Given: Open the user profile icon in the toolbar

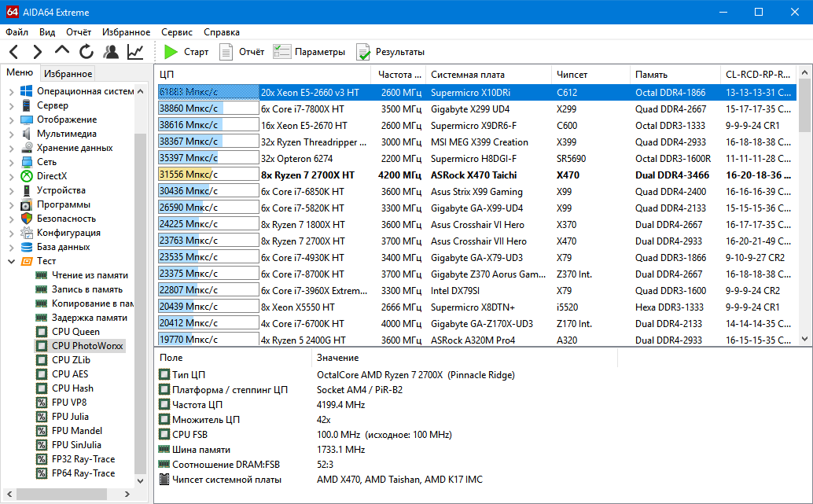Looking at the screenshot, I should 110,52.
